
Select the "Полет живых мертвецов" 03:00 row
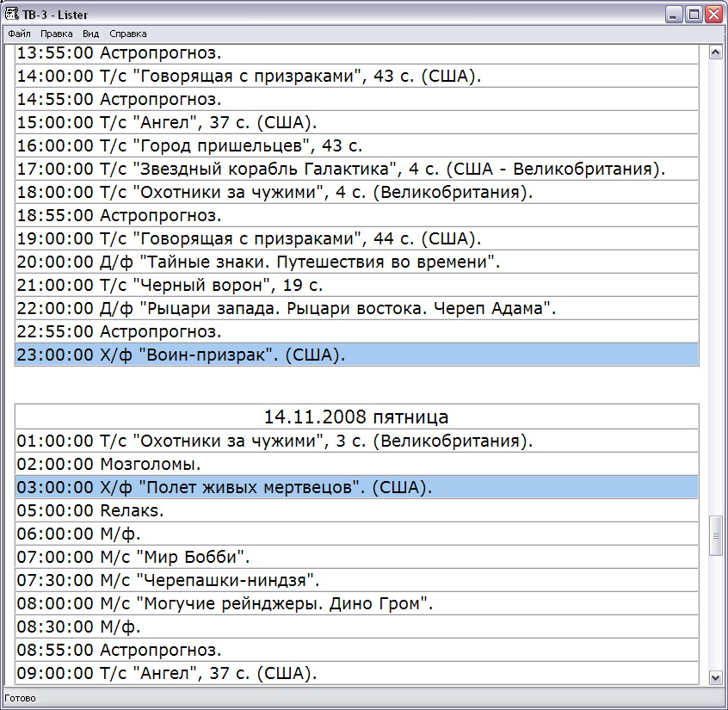pos(356,488)
